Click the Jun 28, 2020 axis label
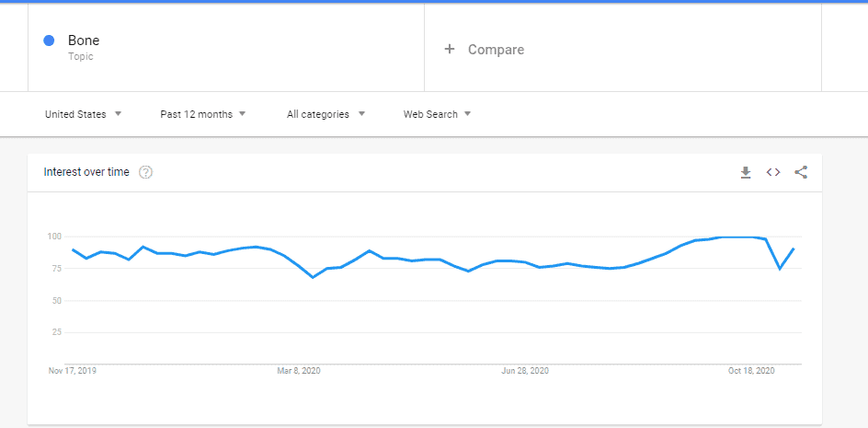This screenshot has width=868, height=428. point(525,371)
